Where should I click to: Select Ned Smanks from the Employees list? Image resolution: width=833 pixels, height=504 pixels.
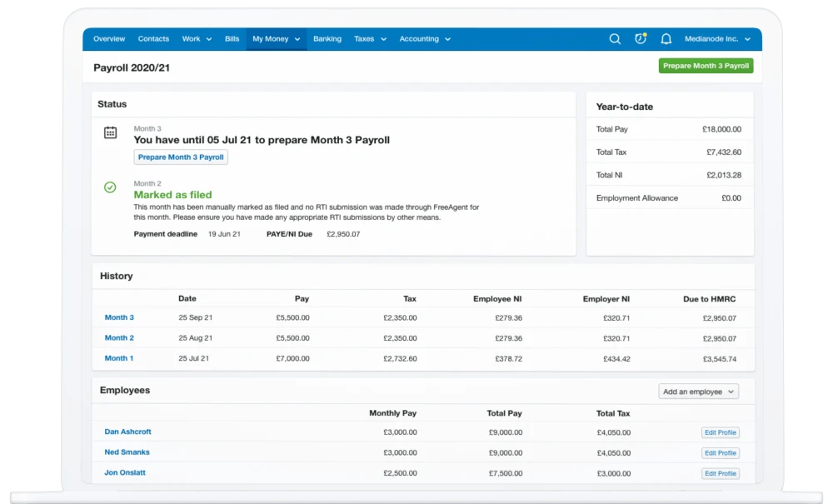click(126, 452)
